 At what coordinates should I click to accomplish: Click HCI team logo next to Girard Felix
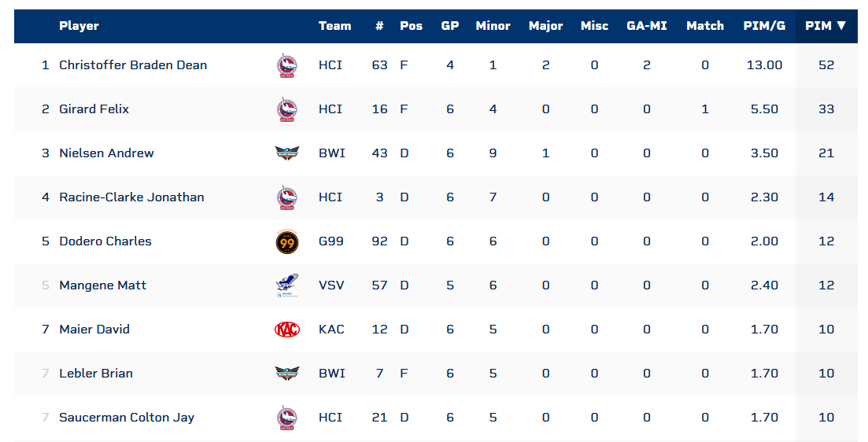coord(286,109)
